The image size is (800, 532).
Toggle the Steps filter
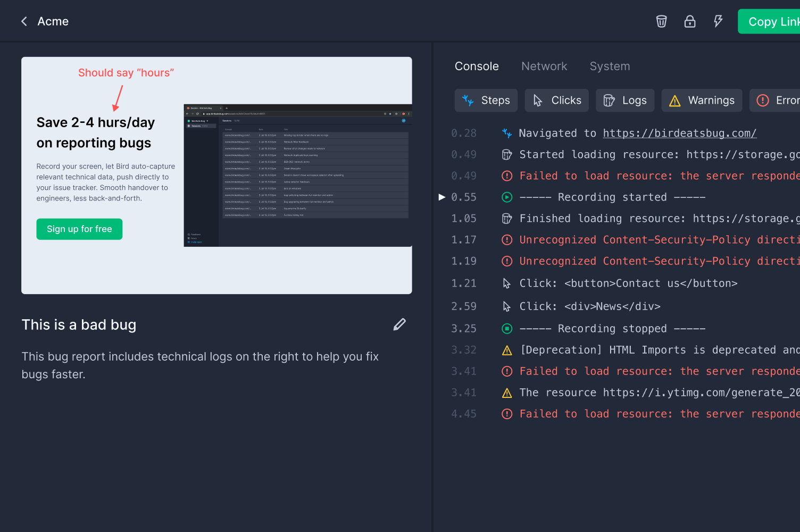pyautogui.click(x=486, y=101)
